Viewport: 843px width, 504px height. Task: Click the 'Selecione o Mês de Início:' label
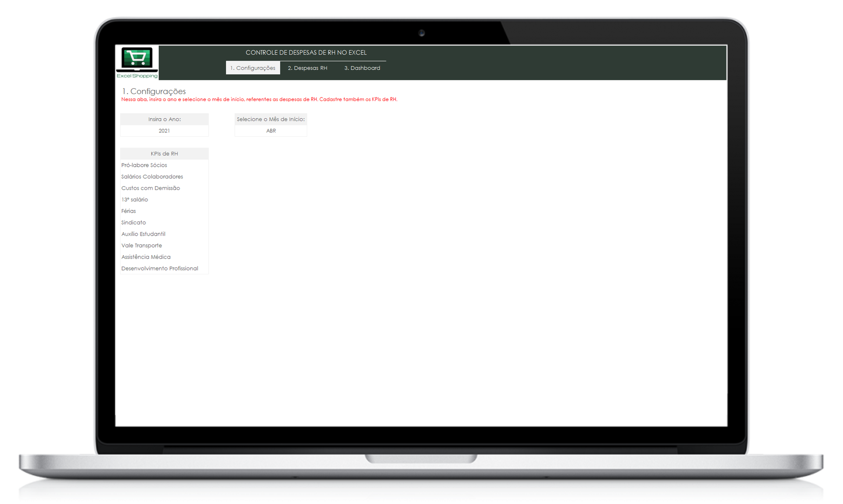tap(271, 119)
